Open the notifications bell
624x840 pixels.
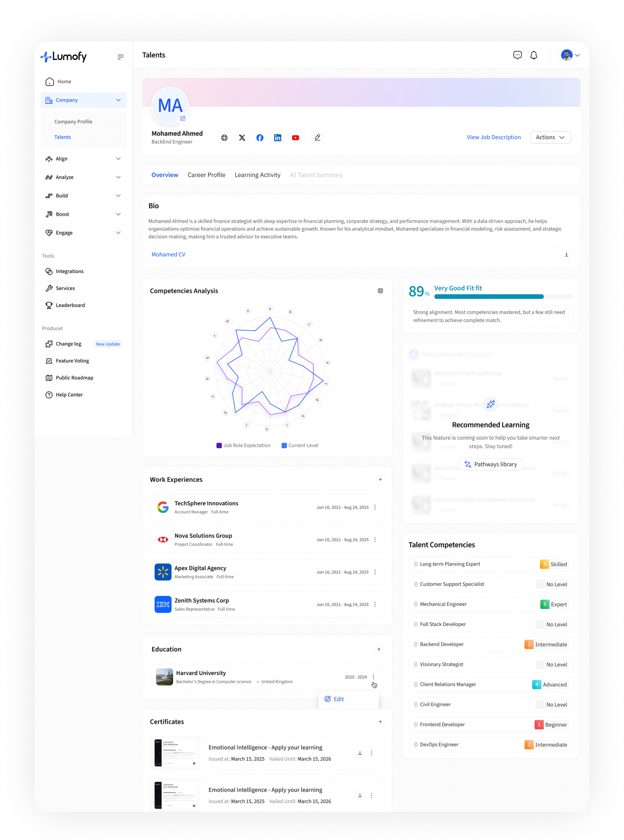point(533,55)
